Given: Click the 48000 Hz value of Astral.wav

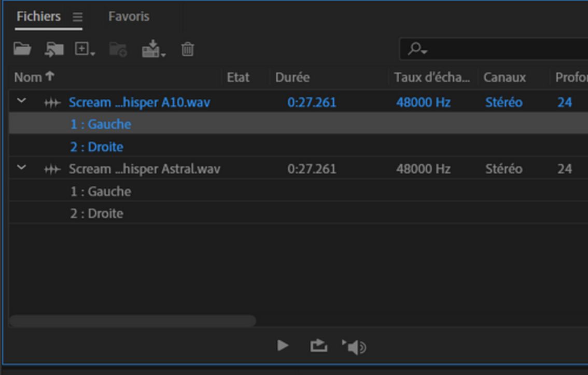Looking at the screenshot, I should (424, 169).
